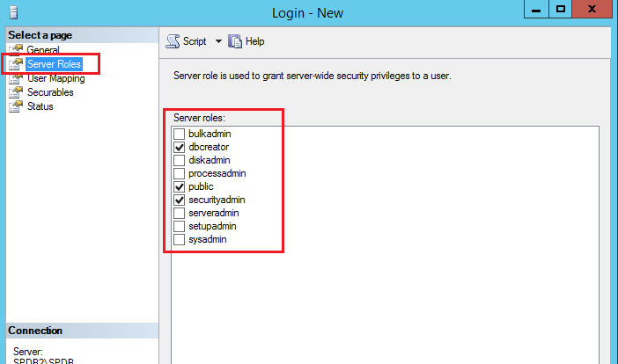Go to the Securables page
This screenshot has width=618, height=364.
(x=50, y=92)
